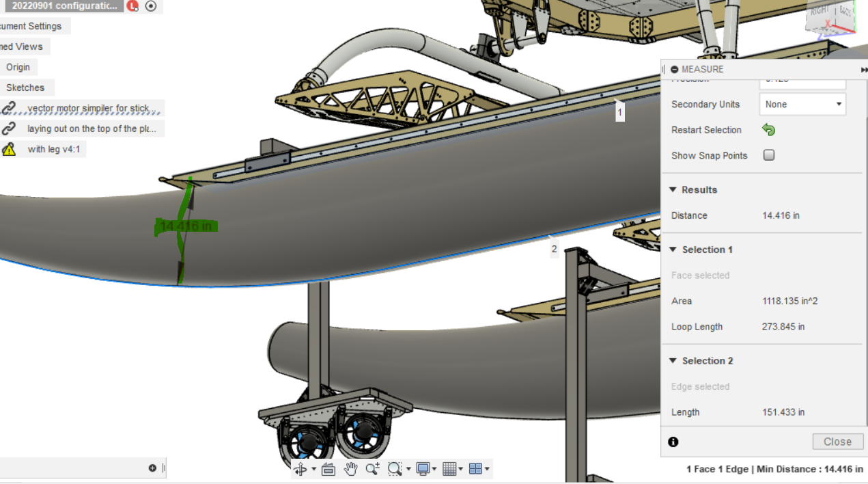The height and width of the screenshot is (484, 868).
Task: Click the double-arrow at the Measure panel's right edge
Action: point(865,70)
